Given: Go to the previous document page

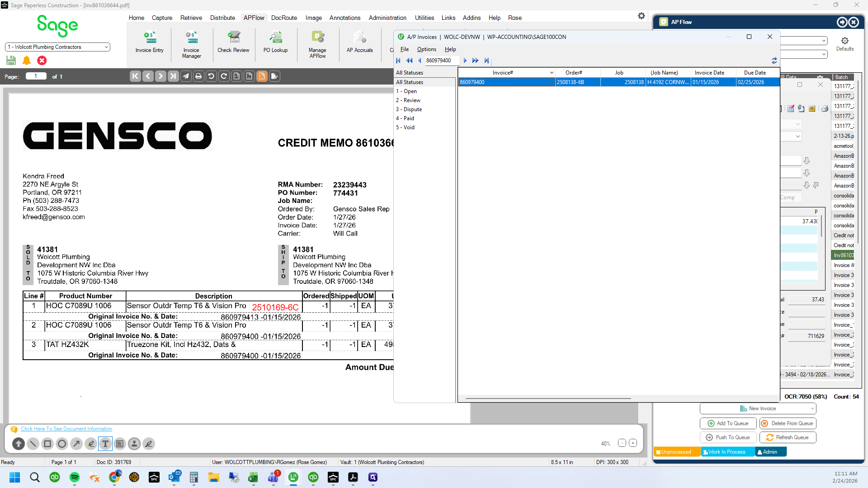Looking at the screenshot, I should tap(148, 76).
